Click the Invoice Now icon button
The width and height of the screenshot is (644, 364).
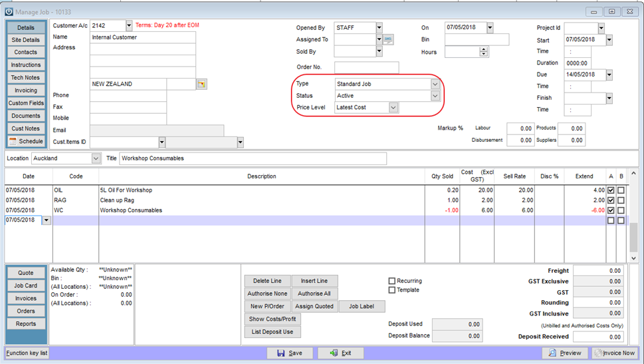(x=615, y=353)
